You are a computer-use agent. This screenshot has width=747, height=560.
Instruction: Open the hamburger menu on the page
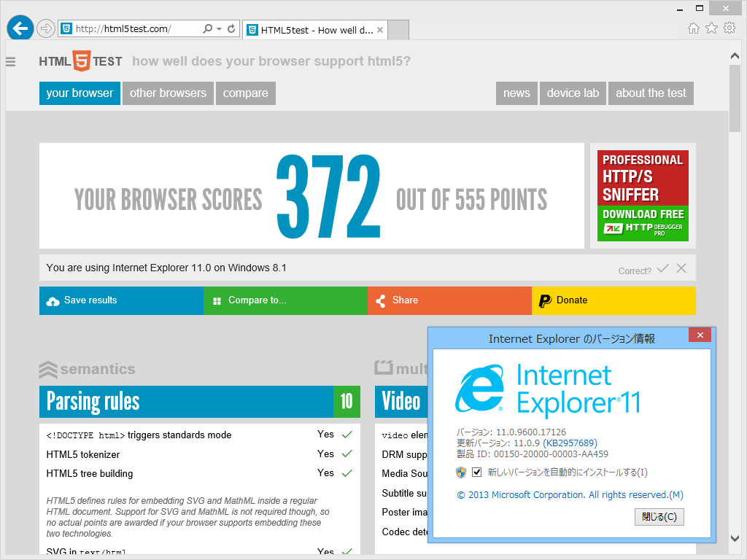click(x=10, y=62)
